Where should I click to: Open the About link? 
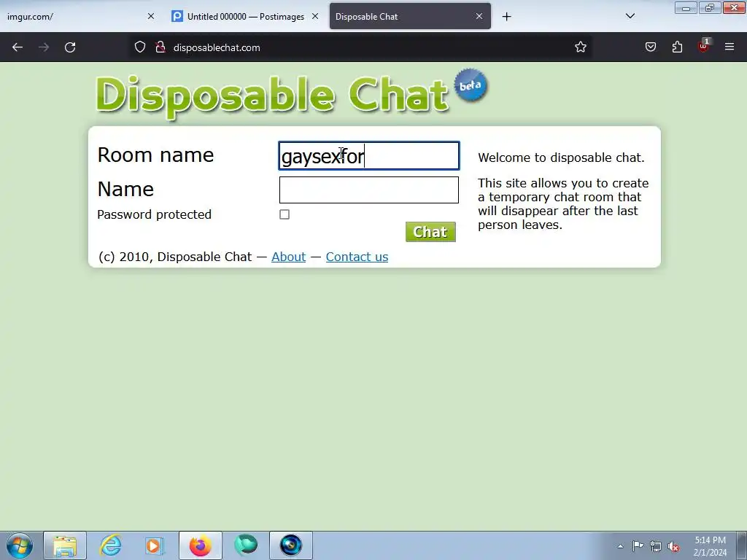[x=288, y=257]
